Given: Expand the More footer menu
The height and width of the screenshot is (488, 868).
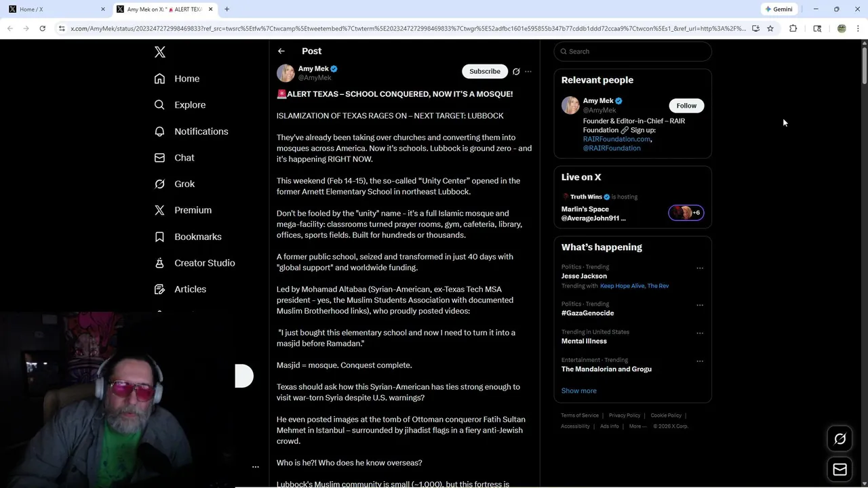Looking at the screenshot, I should click(x=637, y=426).
